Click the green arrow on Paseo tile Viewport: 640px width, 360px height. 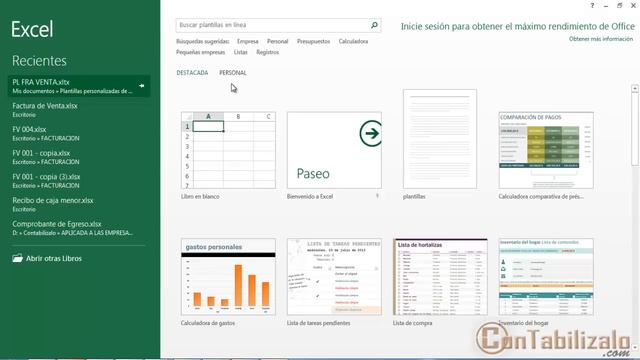pyautogui.click(x=371, y=133)
